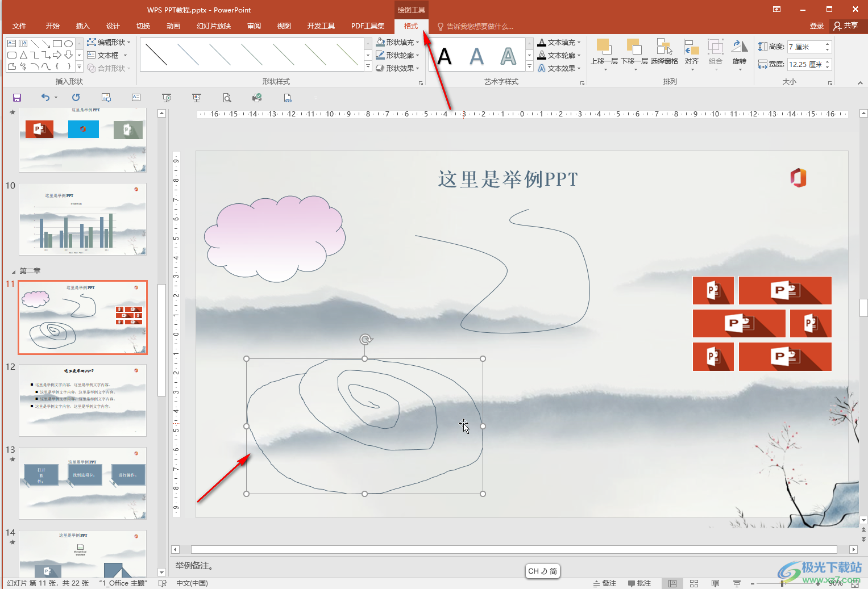Select slide 10 chart thumbnail
868x589 pixels.
click(83, 219)
